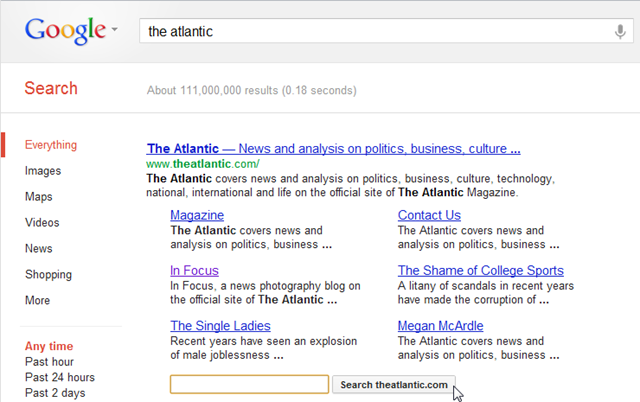Viewport: 640px width, 402px height.
Task: Click the 'About 111,000,000 results' text
Action: 252,90
